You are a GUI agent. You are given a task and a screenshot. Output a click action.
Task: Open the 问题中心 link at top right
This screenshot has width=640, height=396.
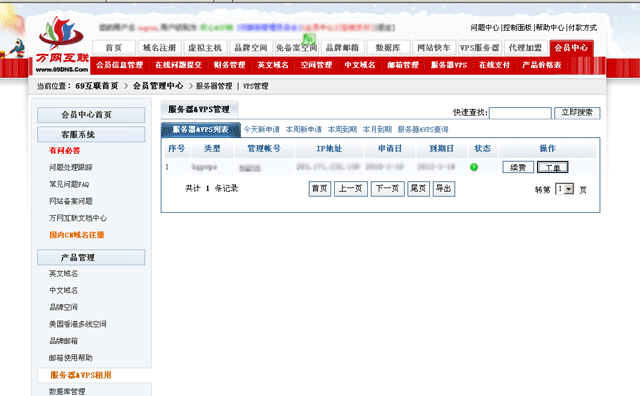(x=484, y=27)
